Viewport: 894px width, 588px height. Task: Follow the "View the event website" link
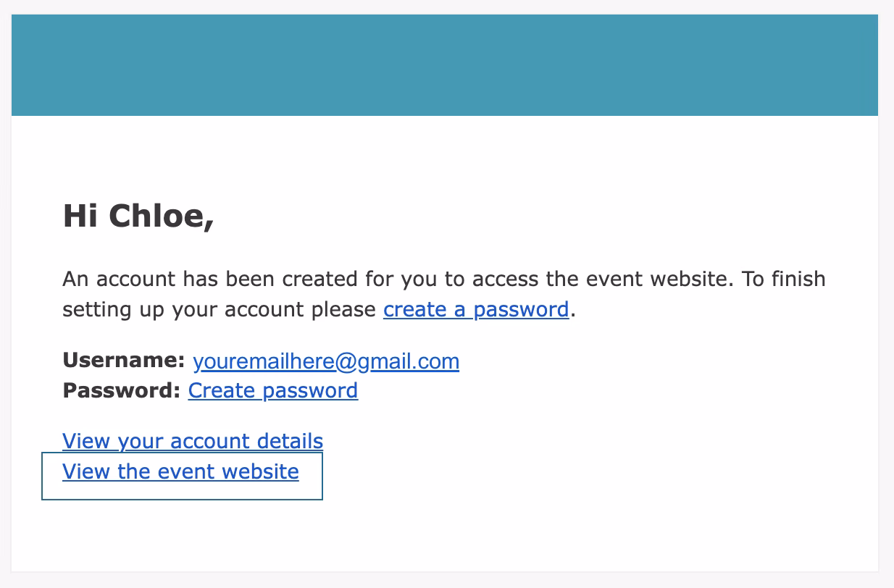tap(180, 472)
